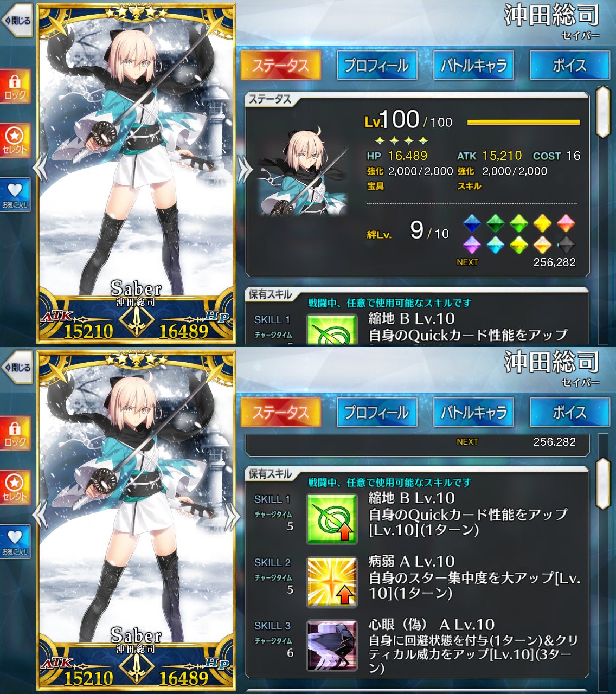
Task: Select the pink bond gem in top row
Action: 566,223
